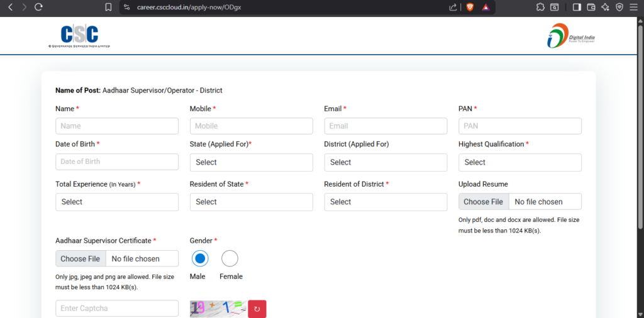The image size is (644, 318).
Task: Expand the Highest Qualification dropdown
Action: coord(519,162)
